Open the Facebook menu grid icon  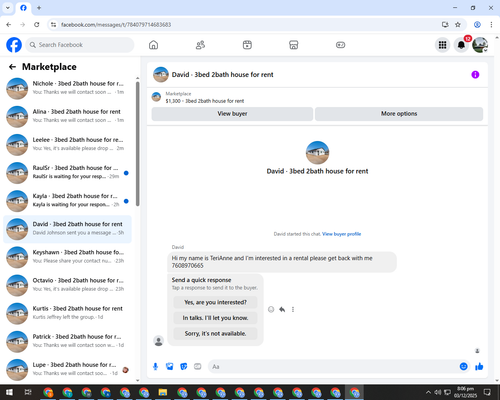[x=442, y=45]
